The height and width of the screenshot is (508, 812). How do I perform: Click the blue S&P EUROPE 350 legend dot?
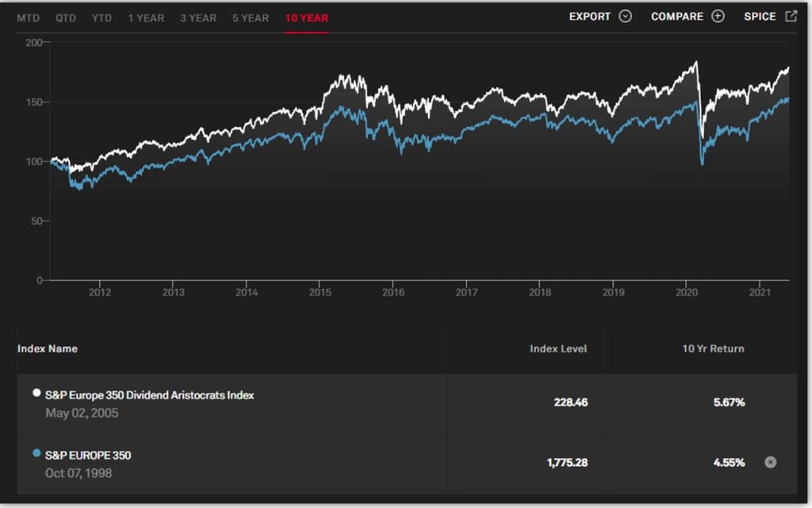click(36, 453)
